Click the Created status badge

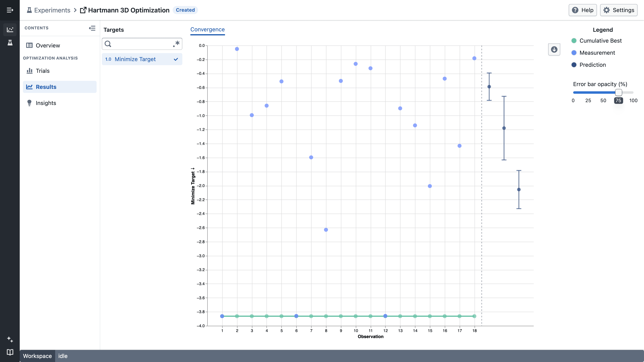click(185, 10)
